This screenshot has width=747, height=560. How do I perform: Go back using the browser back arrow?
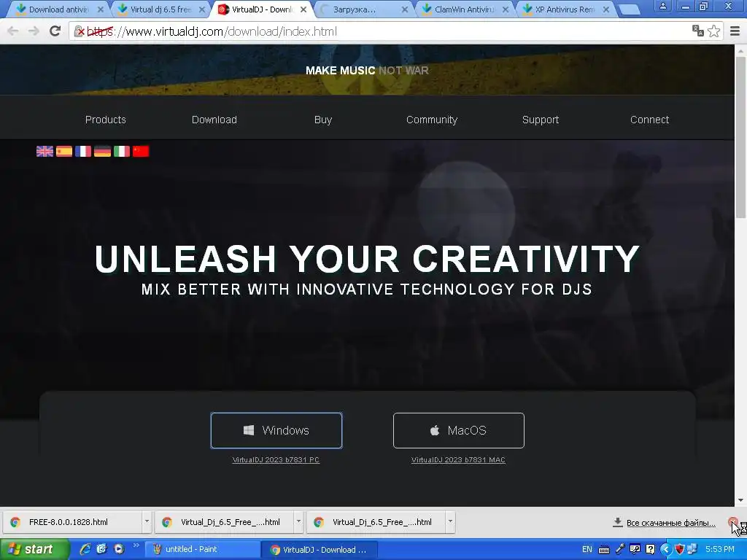coord(13,31)
